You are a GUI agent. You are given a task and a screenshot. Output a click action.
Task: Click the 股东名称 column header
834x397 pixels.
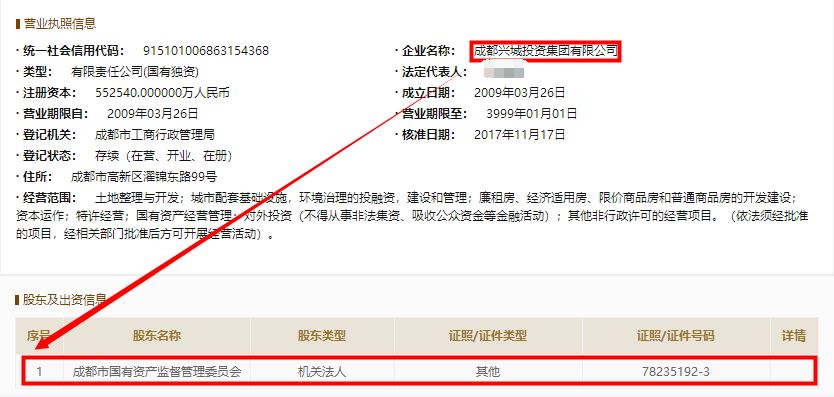pyautogui.click(x=157, y=336)
